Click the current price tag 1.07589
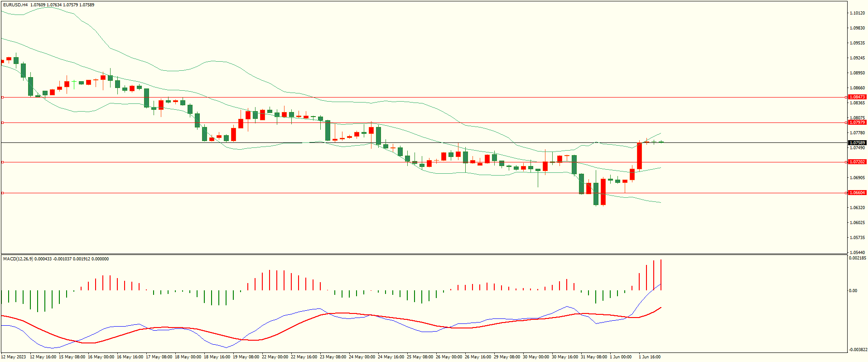Screen dimensions: 868x362 click(857, 143)
